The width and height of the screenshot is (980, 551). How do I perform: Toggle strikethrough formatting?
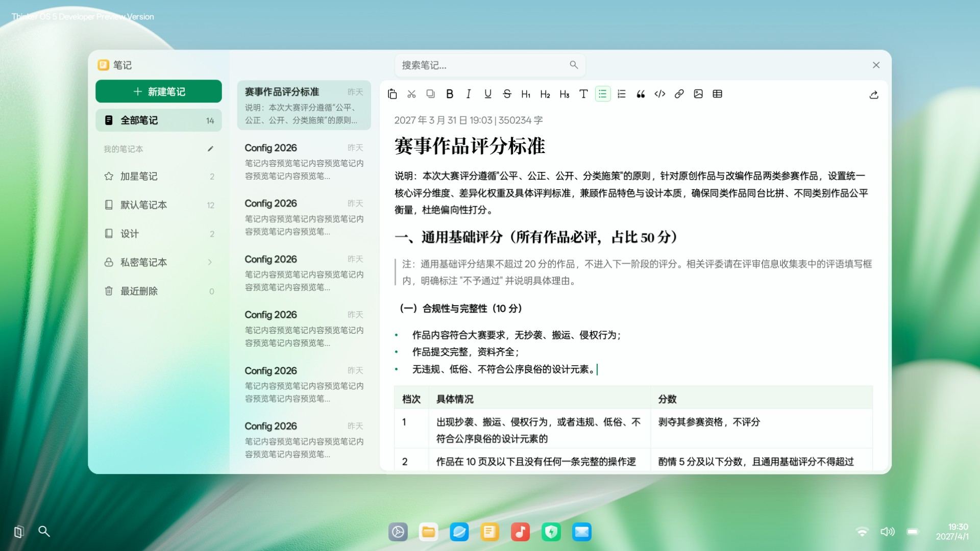click(507, 94)
